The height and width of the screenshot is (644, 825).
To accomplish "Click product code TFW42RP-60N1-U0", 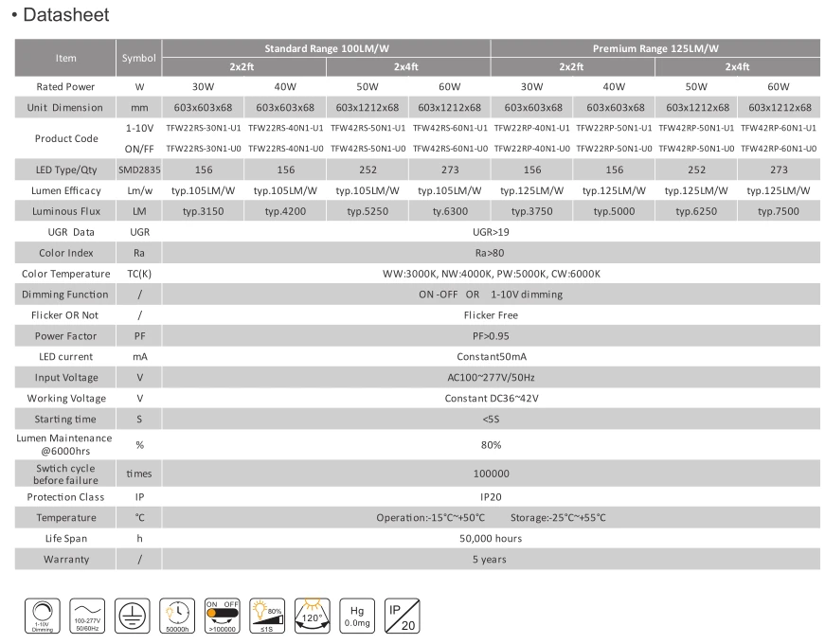I will point(779,149).
